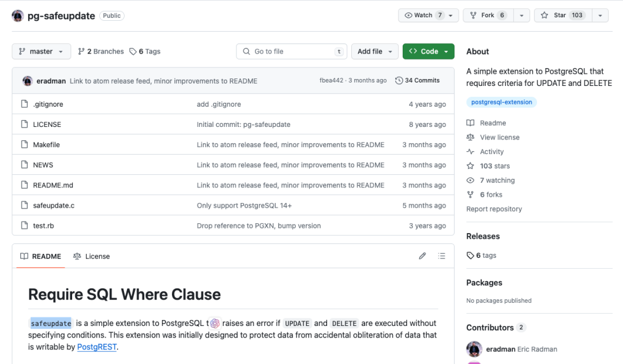
Task: Click the safeupdate.c file icon
Action: tap(24, 205)
